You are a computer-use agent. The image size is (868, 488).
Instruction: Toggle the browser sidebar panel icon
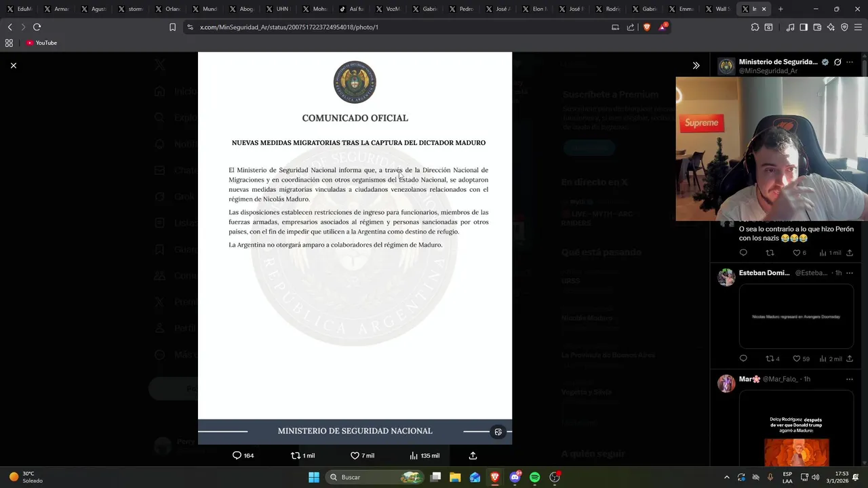[x=804, y=27]
